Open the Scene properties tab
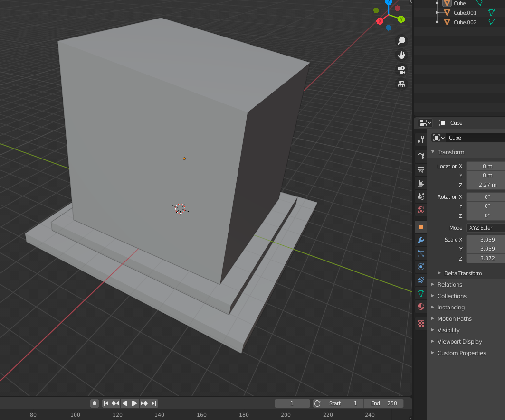The width and height of the screenshot is (505, 420). (420, 196)
